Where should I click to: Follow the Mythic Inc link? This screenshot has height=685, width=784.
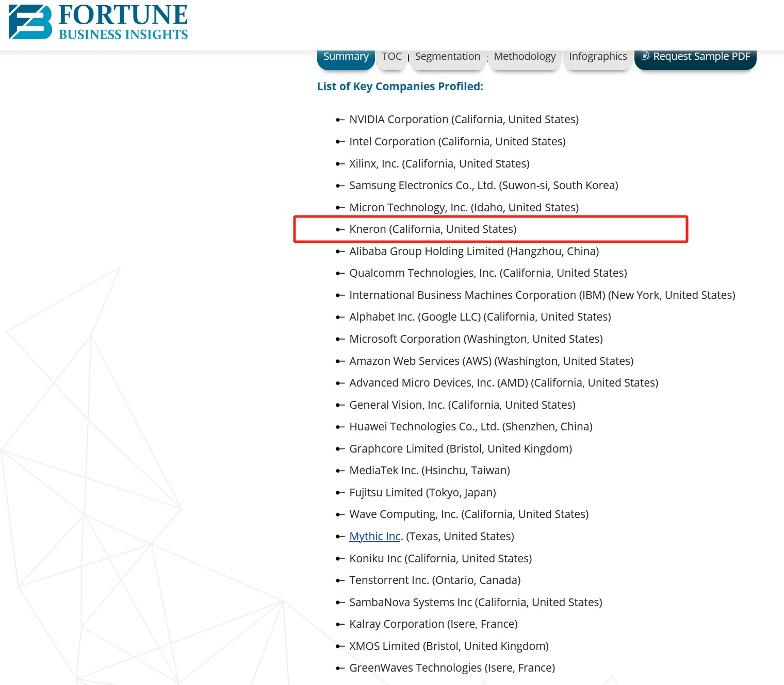(375, 537)
